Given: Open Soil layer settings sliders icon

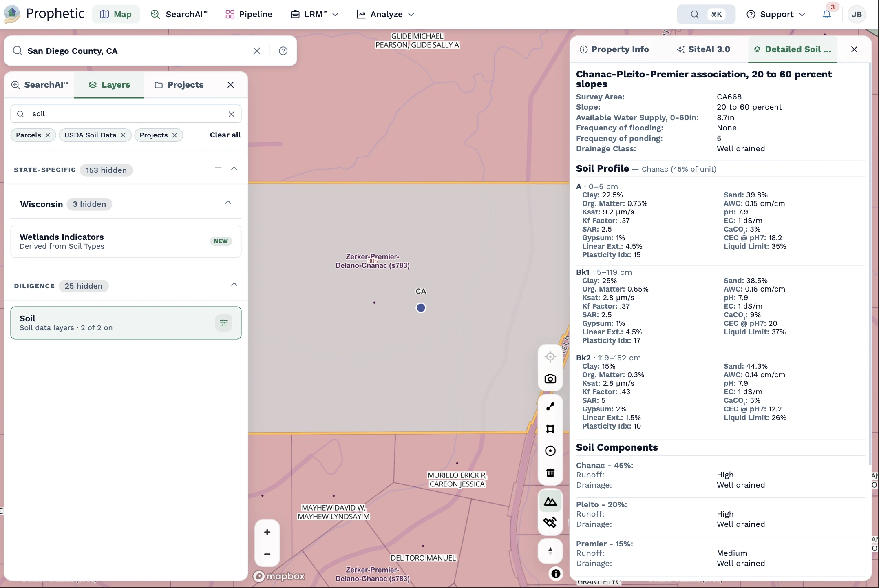Looking at the screenshot, I should [224, 323].
